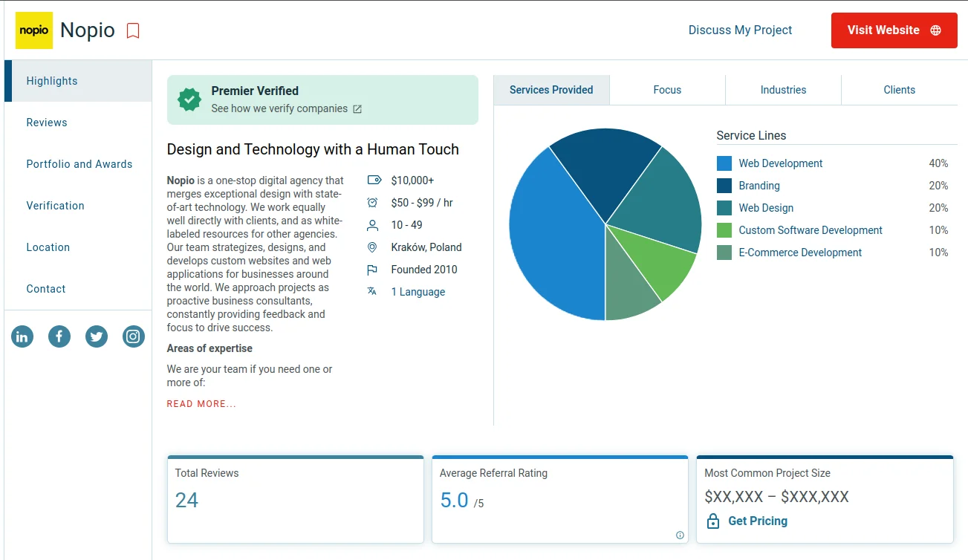
Task: Click the $50 - $99 / hr rate
Action: coord(422,203)
